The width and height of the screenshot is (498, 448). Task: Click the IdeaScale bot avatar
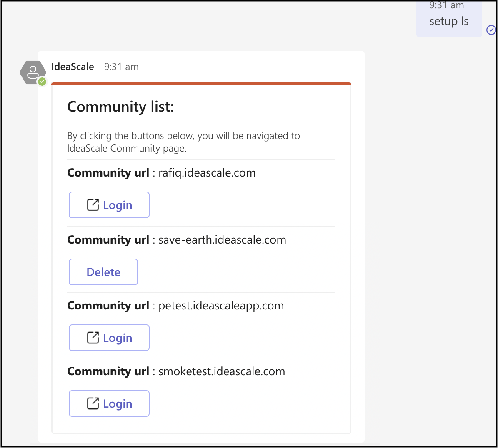click(x=33, y=72)
